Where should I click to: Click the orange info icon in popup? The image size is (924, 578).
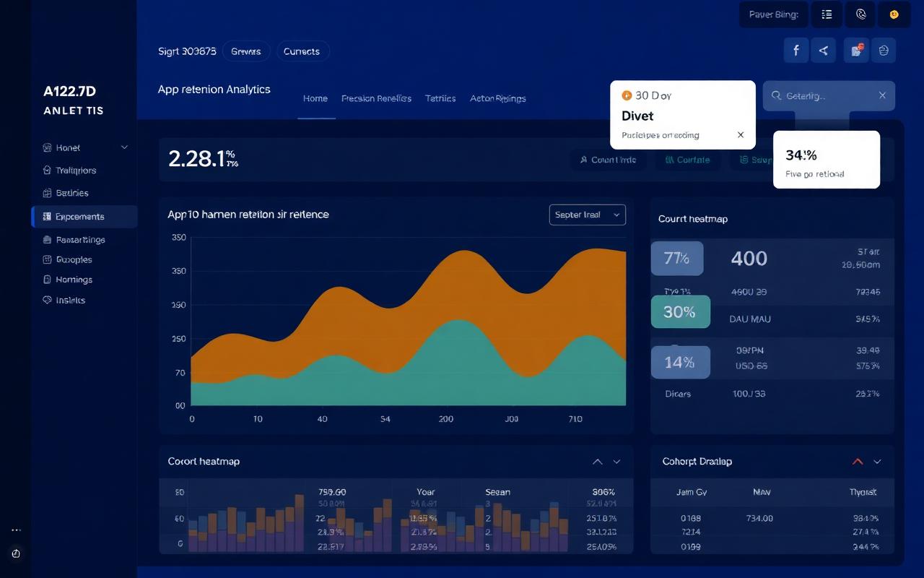click(x=626, y=95)
